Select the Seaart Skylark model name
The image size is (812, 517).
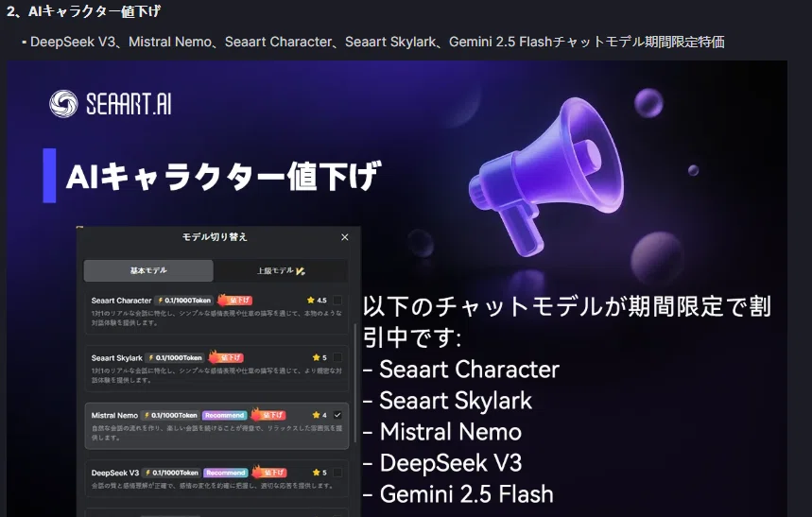(116, 358)
